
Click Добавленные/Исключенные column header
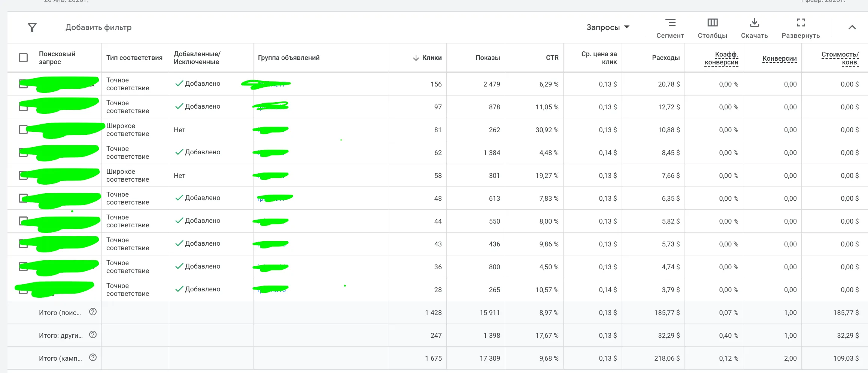[x=197, y=58]
